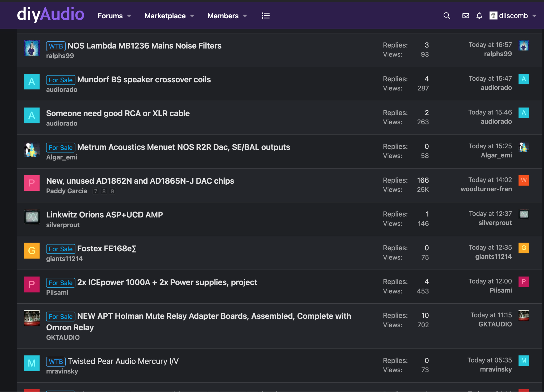Click small silverprout last-poster avatar
Screen dimensions: 544x392
[524, 214]
